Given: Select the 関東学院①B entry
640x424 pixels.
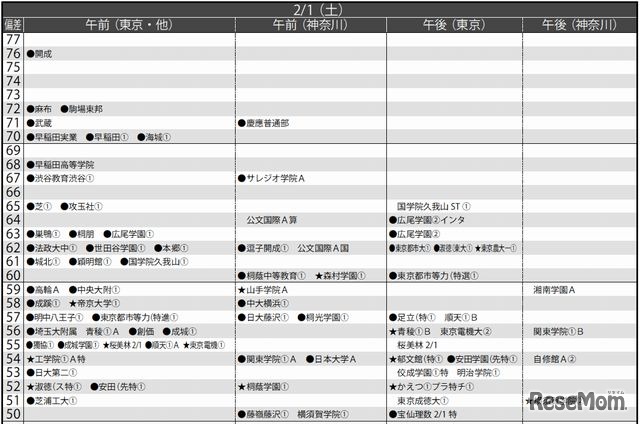Looking at the screenshot, I should (x=558, y=332).
